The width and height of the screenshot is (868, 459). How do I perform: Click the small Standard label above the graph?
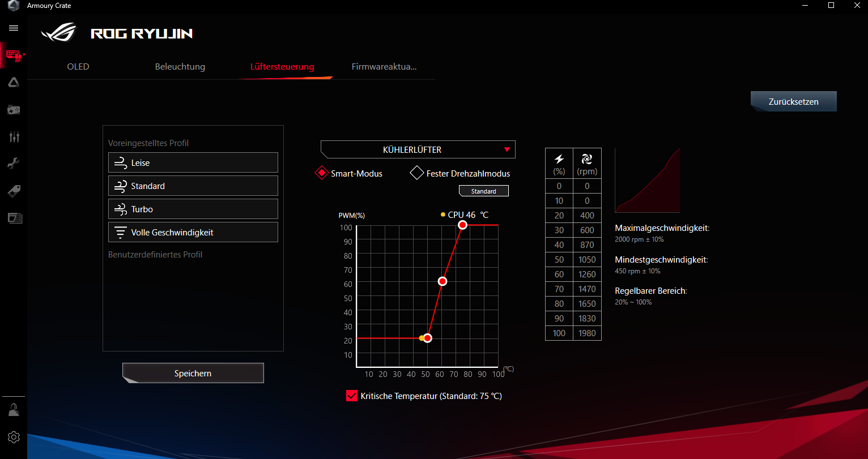point(484,191)
